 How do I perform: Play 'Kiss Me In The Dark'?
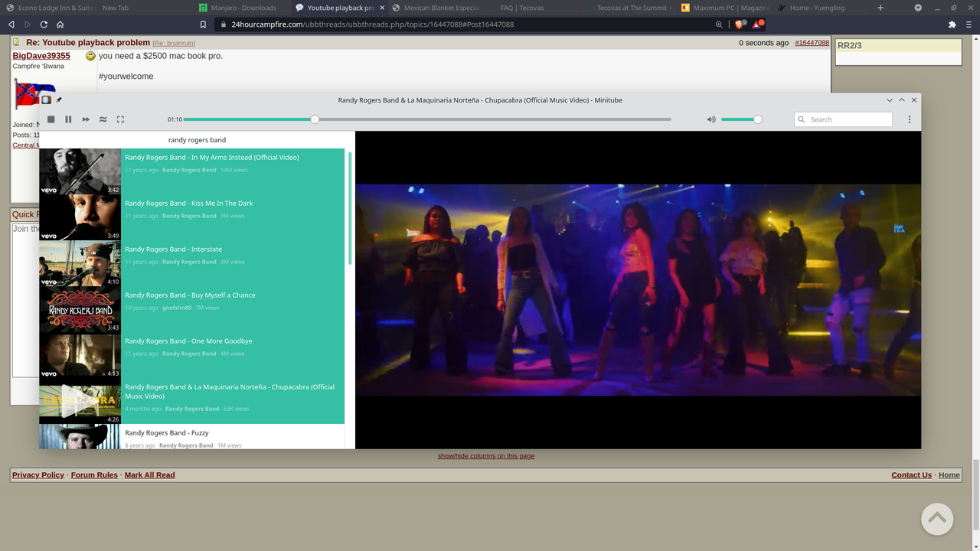pos(191,217)
